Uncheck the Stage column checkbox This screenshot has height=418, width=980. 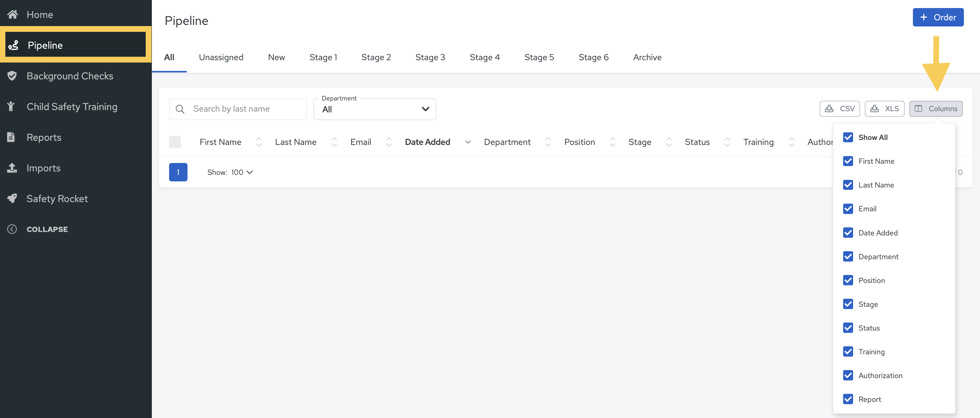(848, 304)
